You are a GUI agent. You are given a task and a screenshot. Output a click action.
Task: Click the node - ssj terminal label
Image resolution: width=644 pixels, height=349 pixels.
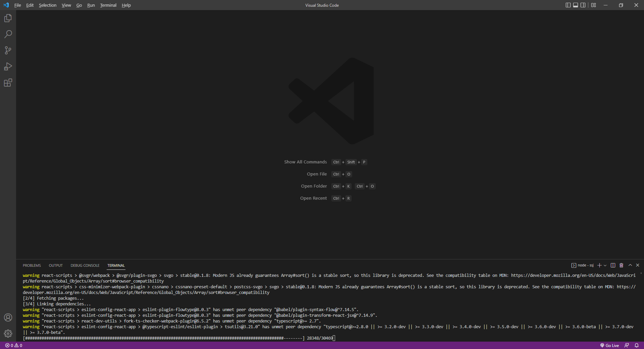tap(583, 265)
